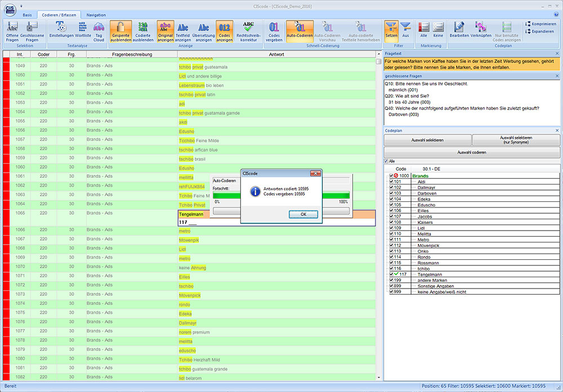Open the Offene Fragen selection
This screenshot has height=392, width=563.
[x=12, y=31]
